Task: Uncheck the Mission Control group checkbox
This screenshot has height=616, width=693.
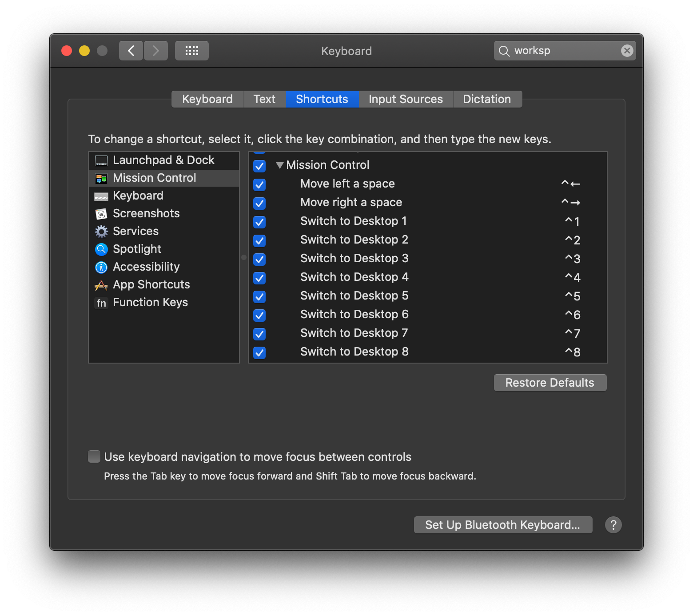Action: (x=259, y=166)
